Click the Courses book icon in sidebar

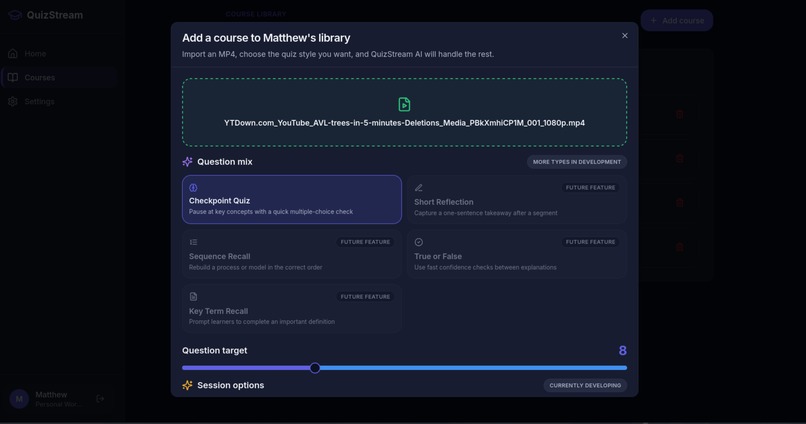coord(13,78)
